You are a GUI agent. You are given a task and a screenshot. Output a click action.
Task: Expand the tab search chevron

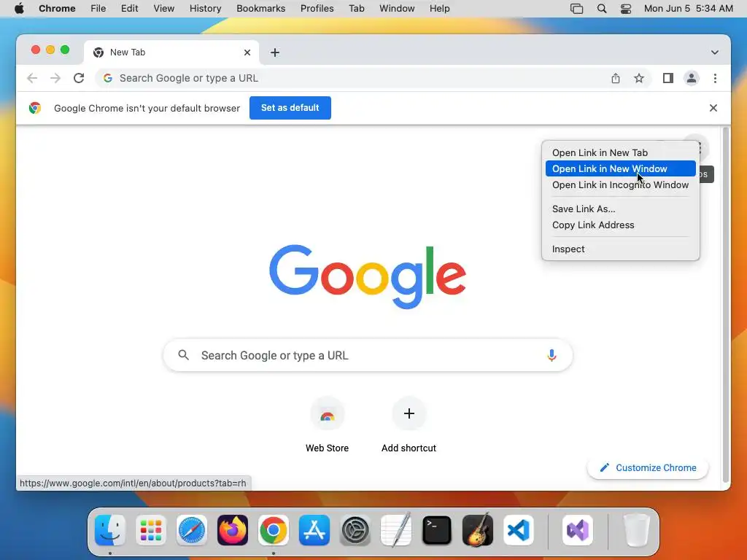click(715, 52)
